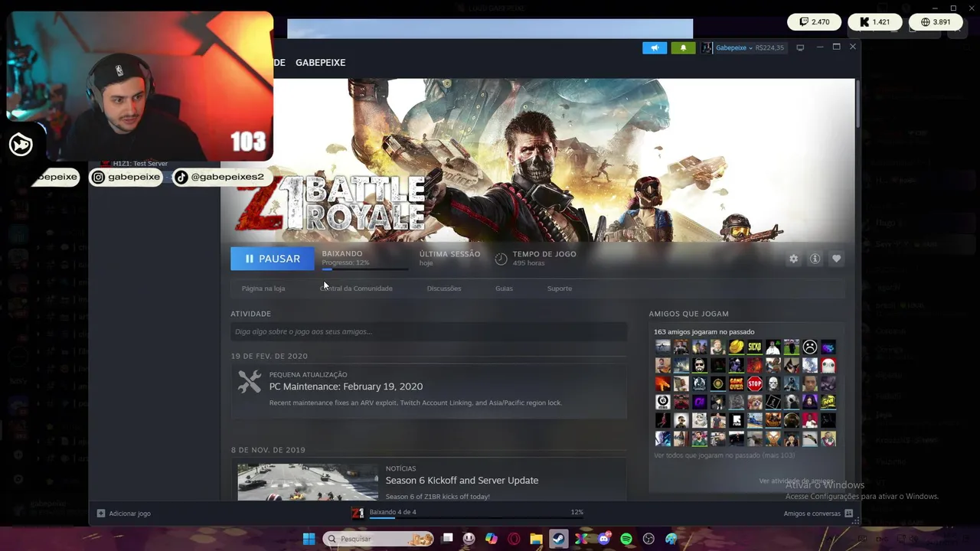
Task: Open GABEPEIXE profile menu tab
Action: click(320, 63)
